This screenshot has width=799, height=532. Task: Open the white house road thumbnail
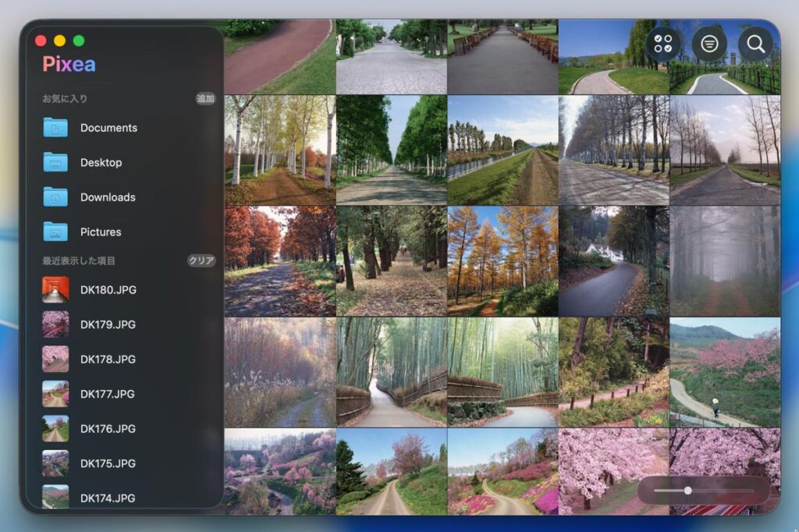point(613,261)
